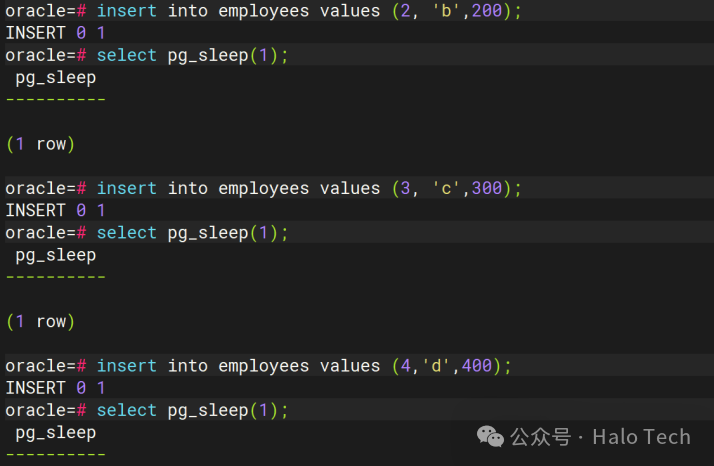Click the pg_sleep column header above the second (1 row)

tap(56, 256)
